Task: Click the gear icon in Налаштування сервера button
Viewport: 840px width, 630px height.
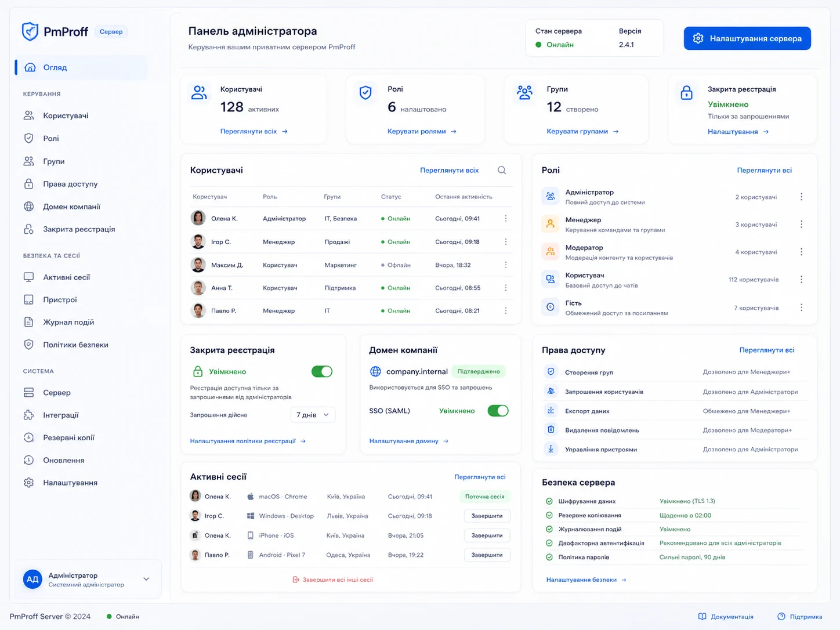Action: point(698,38)
